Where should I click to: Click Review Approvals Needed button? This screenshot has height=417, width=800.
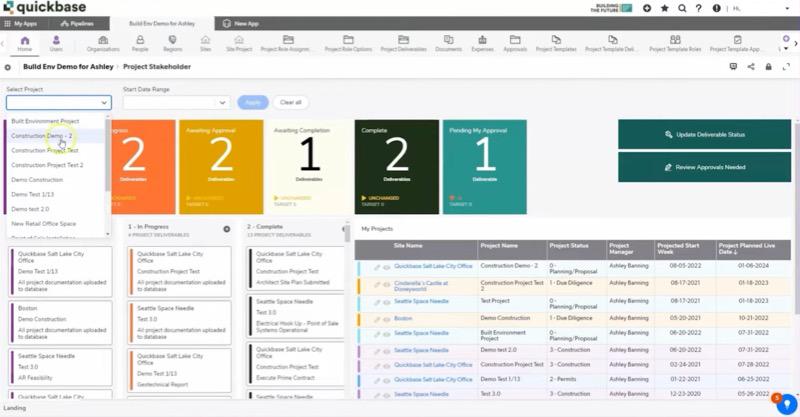pos(705,167)
